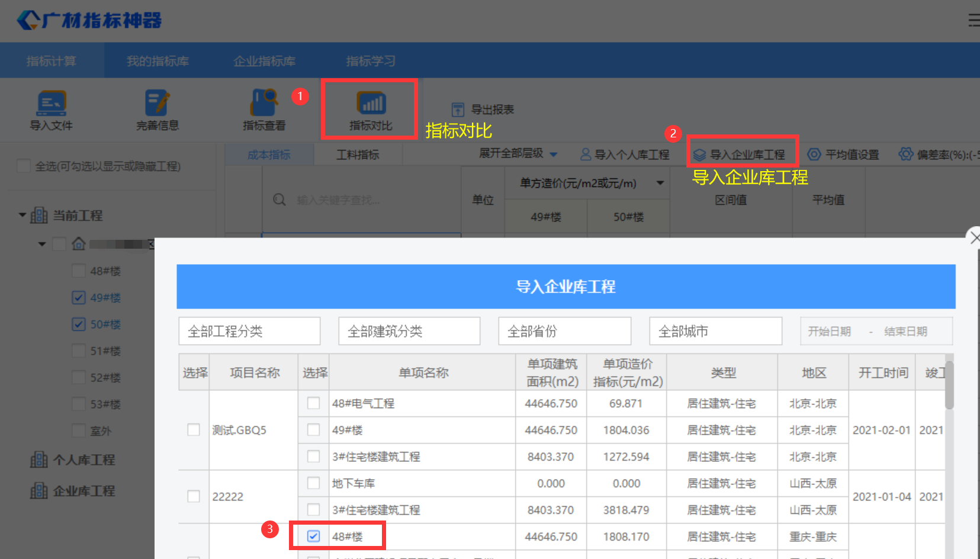
Task: Uncheck the 50#楼 tree checkbox
Action: click(x=78, y=324)
